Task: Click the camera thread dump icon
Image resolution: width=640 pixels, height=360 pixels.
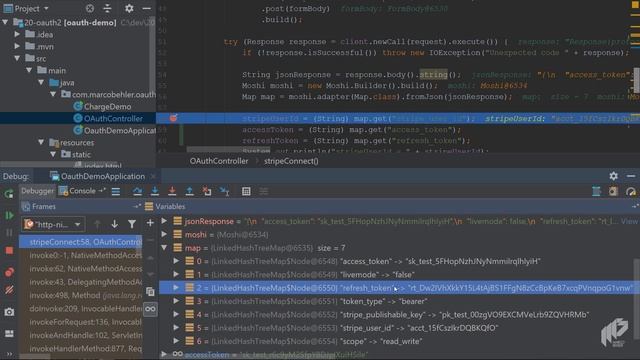Action: click(9, 312)
